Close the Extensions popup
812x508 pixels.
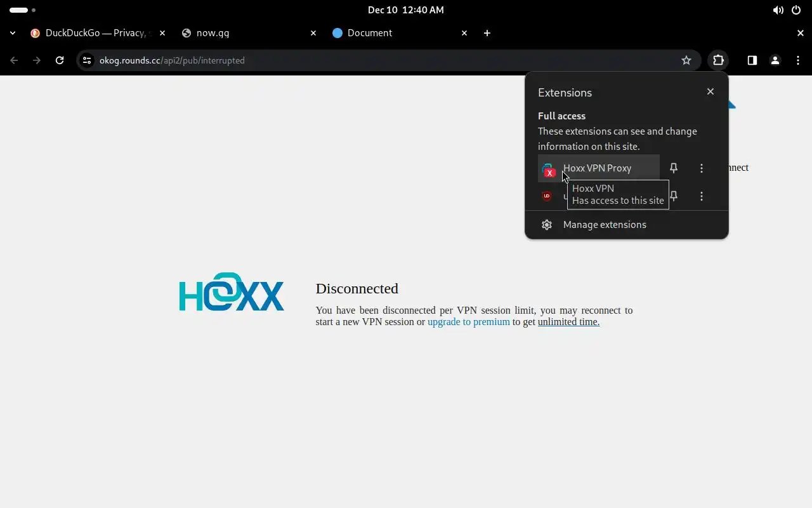click(710, 91)
